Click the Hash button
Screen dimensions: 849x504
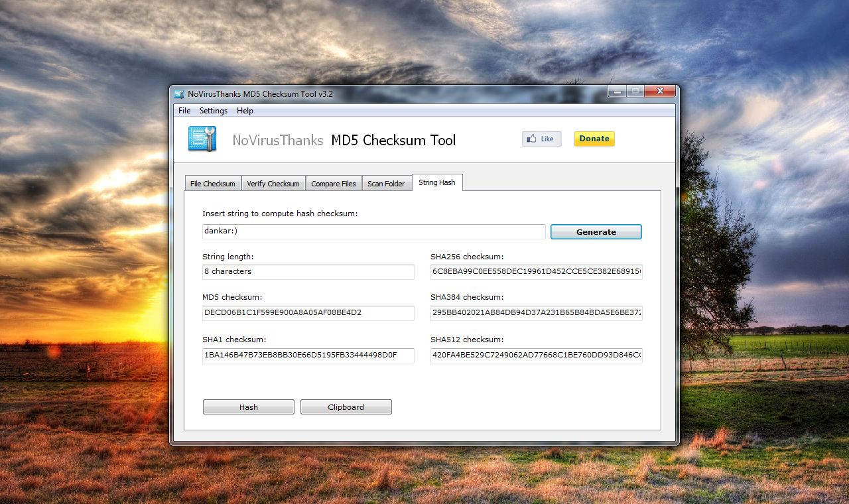(x=249, y=407)
